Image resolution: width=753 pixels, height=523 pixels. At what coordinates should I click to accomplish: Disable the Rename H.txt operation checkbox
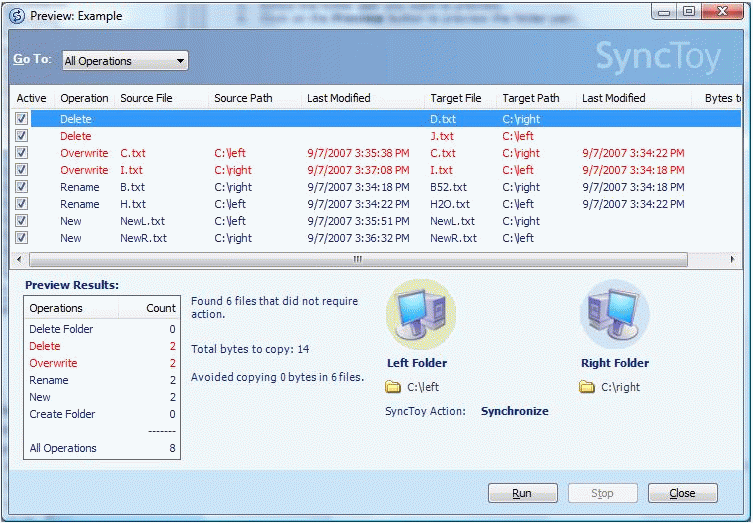[x=21, y=204]
